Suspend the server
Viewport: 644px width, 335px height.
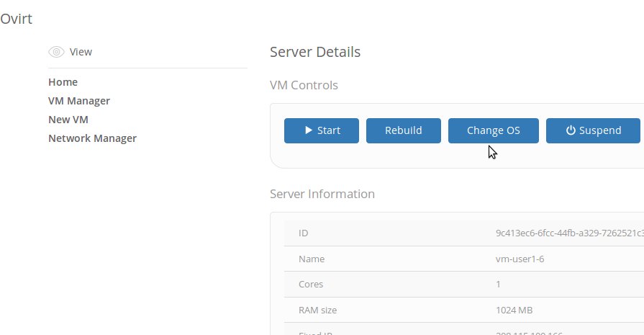coord(593,130)
